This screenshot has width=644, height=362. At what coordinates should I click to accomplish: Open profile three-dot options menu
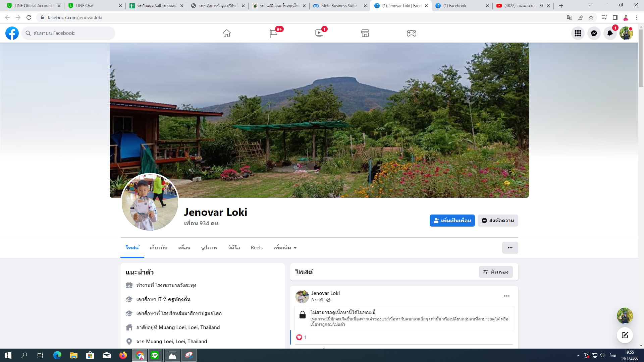510,248
